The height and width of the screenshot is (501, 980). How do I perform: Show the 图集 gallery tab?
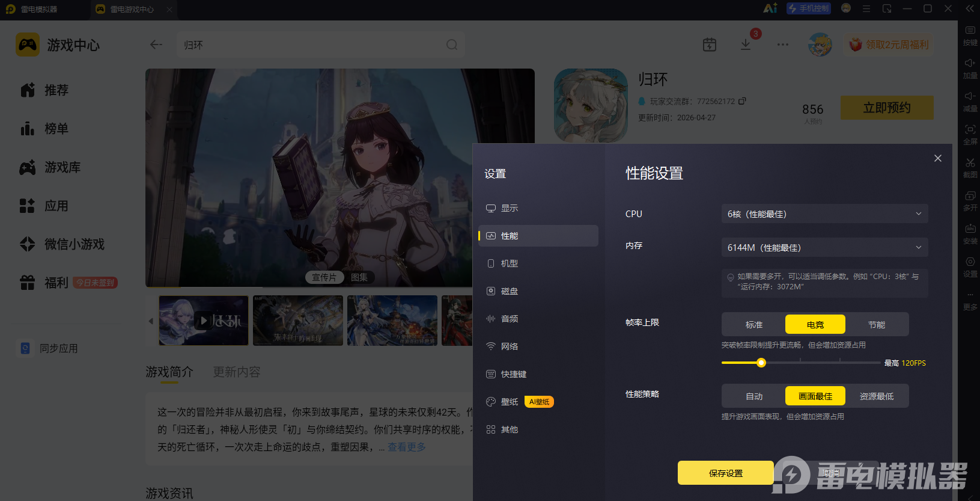(x=359, y=277)
